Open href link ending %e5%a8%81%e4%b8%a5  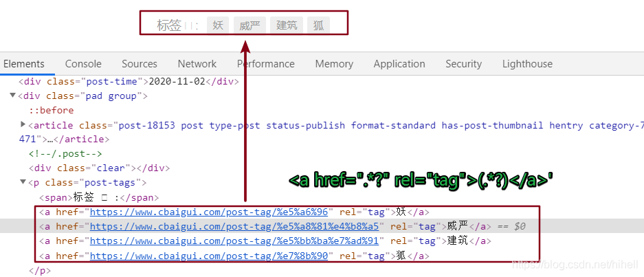tap(234, 226)
